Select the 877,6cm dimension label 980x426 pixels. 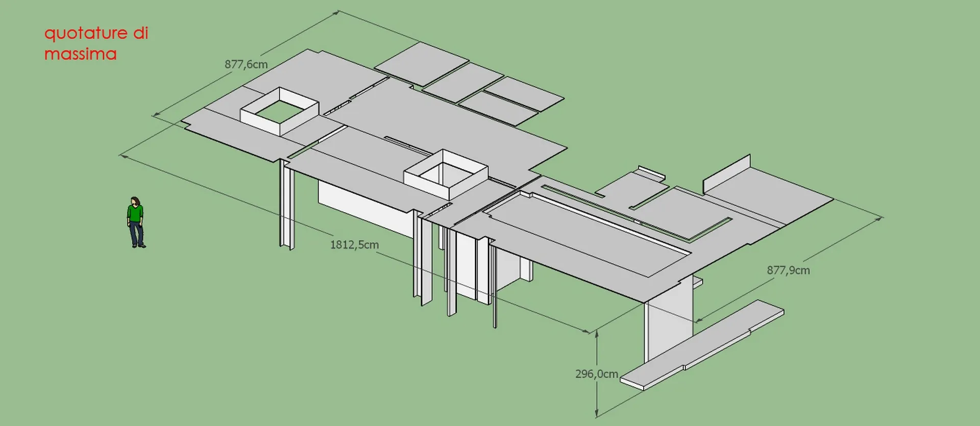tap(246, 64)
